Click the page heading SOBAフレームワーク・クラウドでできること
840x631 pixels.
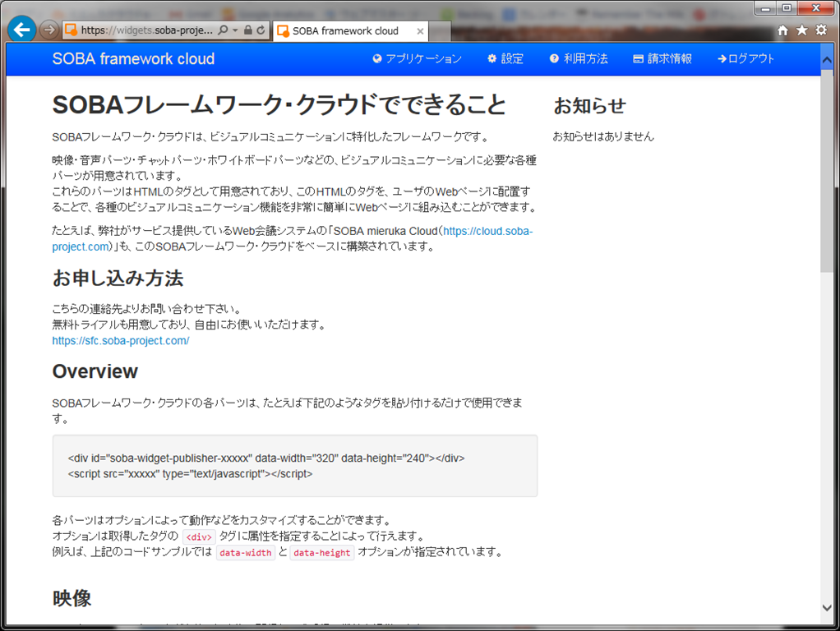(x=279, y=105)
